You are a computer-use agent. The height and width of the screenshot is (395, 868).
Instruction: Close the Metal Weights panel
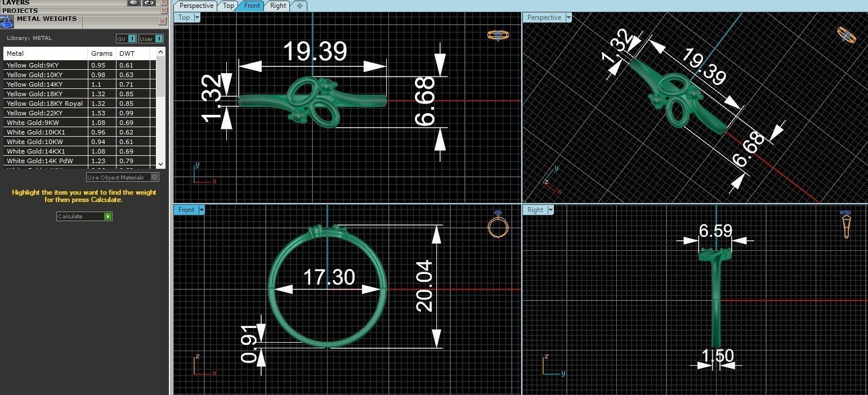click(163, 21)
